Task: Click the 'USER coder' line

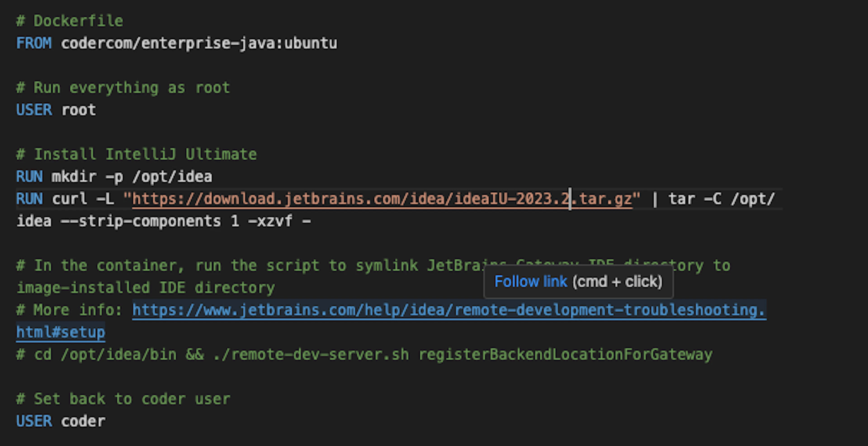Action: point(61,421)
